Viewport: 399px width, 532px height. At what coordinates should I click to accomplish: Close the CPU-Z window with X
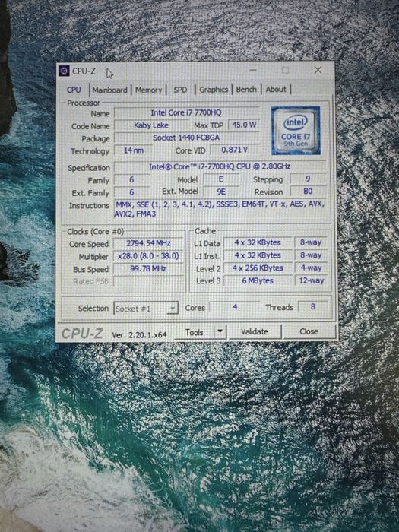click(x=318, y=70)
